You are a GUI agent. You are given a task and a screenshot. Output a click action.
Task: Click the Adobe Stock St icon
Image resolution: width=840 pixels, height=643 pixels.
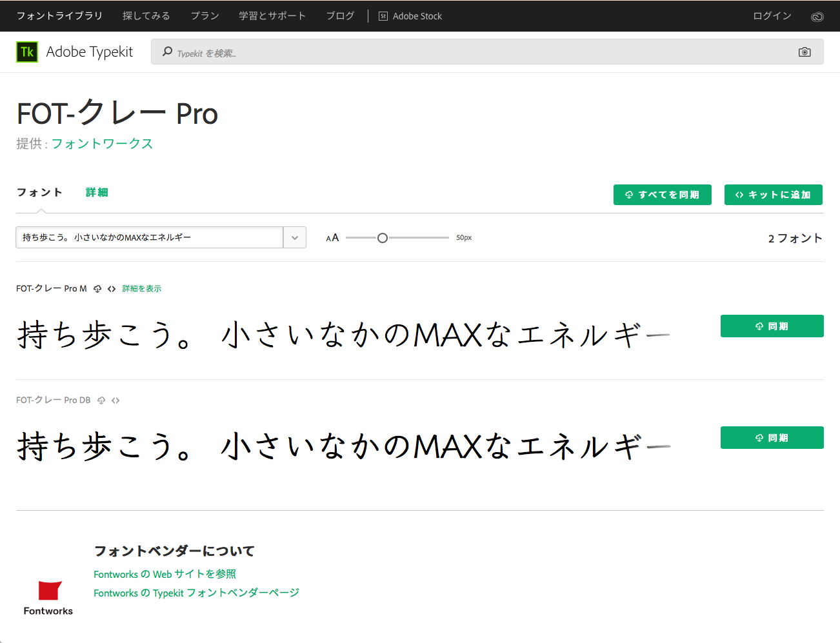click(x=383, y=16)
